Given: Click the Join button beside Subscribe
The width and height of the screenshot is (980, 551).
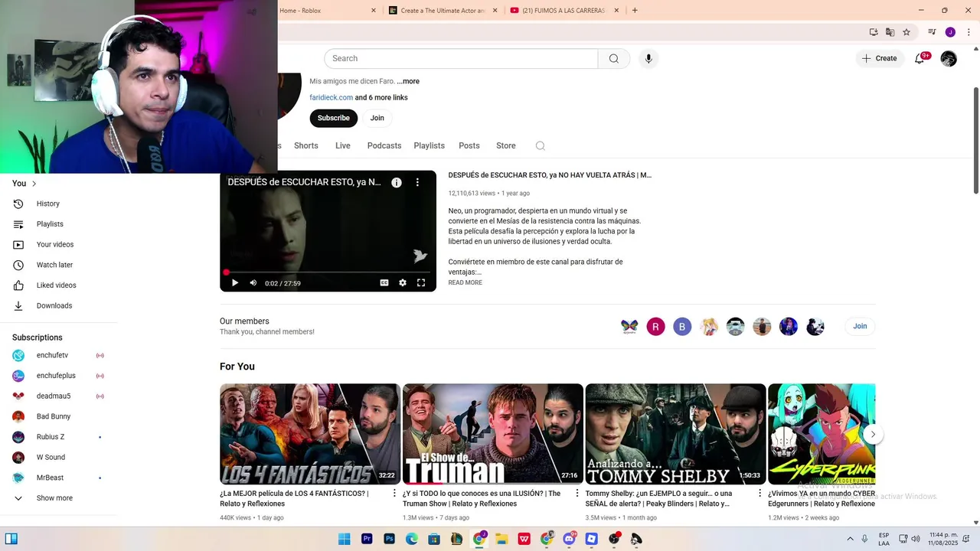Looking at the screenshot, I should click(x=377, y=118).
